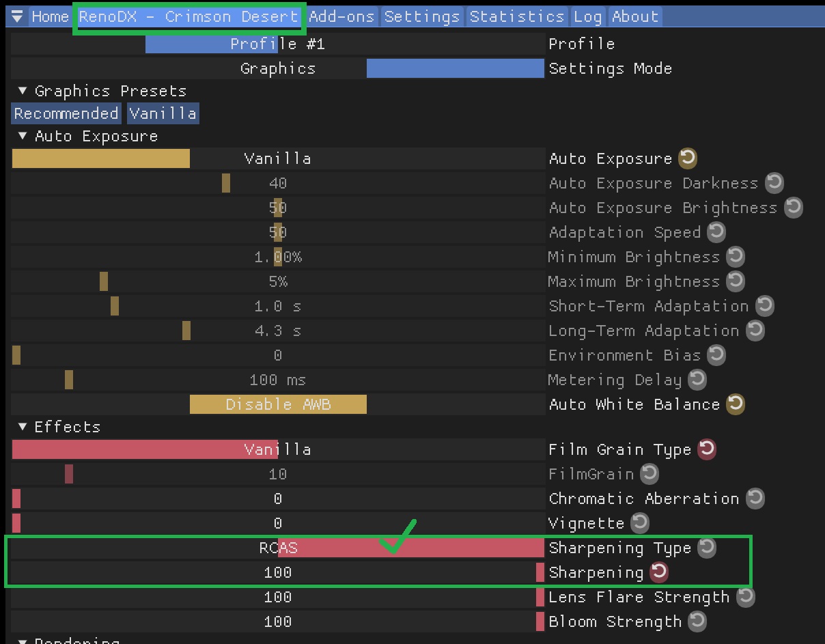The height and width of the screenshot is (644, 825).
Task: Reset Minimum Brightness value
Action: point(736,257)
